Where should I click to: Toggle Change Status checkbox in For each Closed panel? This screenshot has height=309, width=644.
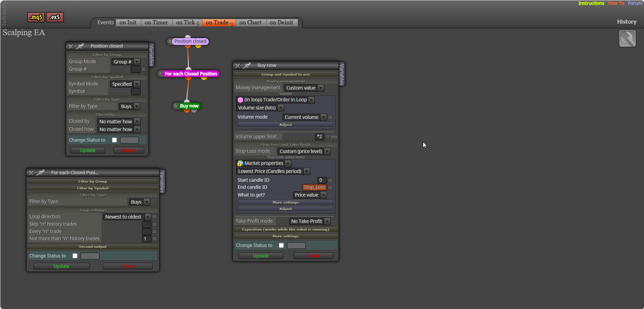click(x=75, y=256)
